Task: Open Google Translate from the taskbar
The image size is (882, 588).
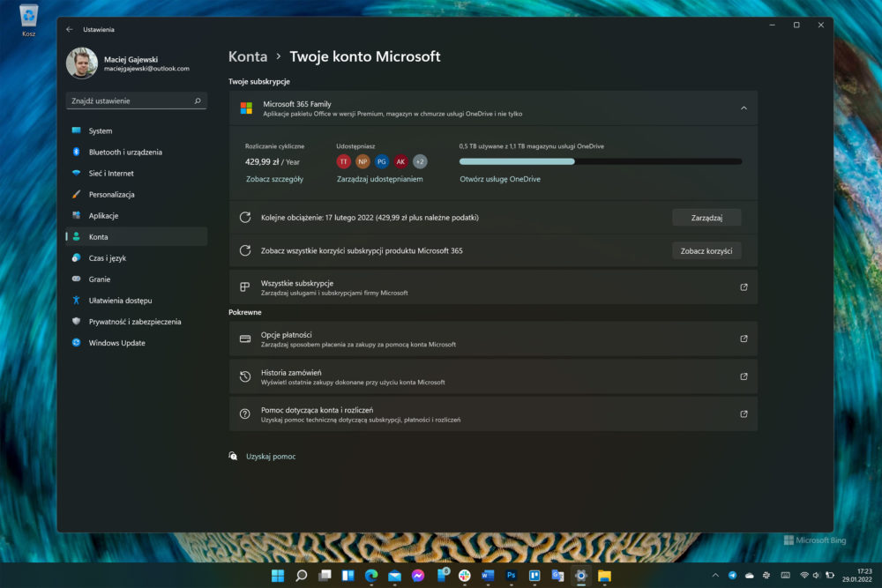Action: [558, 576]
